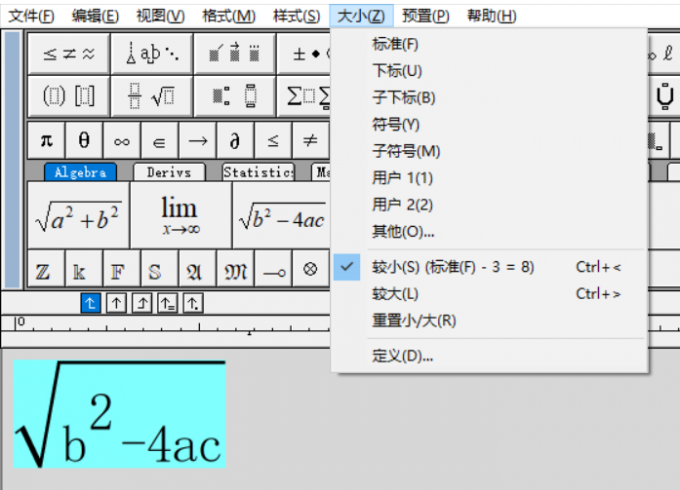Image resolution: width=680 pixels, height=490 pixels.
Task: Open the 帮助(H) menu
Action: [x=491, y=16]
